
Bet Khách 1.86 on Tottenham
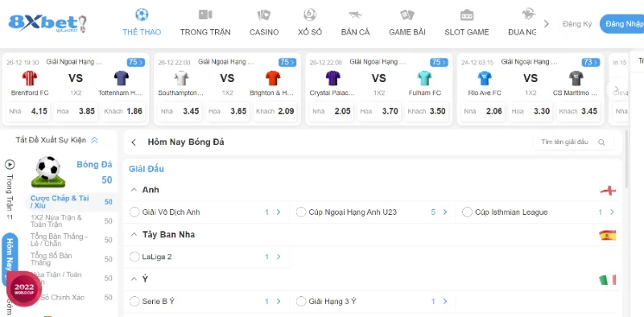(x=123, y=111)
